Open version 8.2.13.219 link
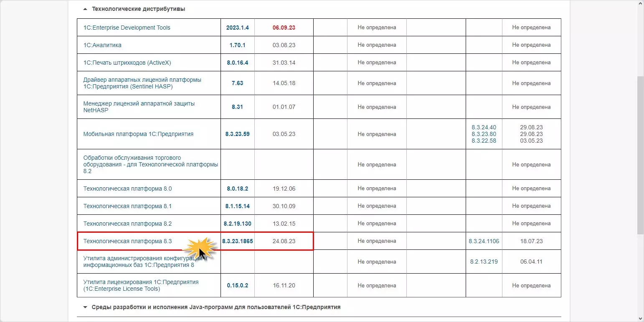Viewport: 644px width, 322px height. 484,262
